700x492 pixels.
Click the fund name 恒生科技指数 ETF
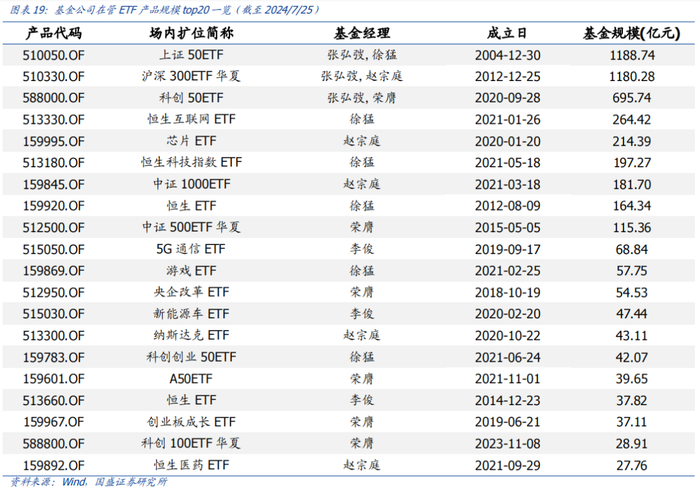[x=192, y=163]
